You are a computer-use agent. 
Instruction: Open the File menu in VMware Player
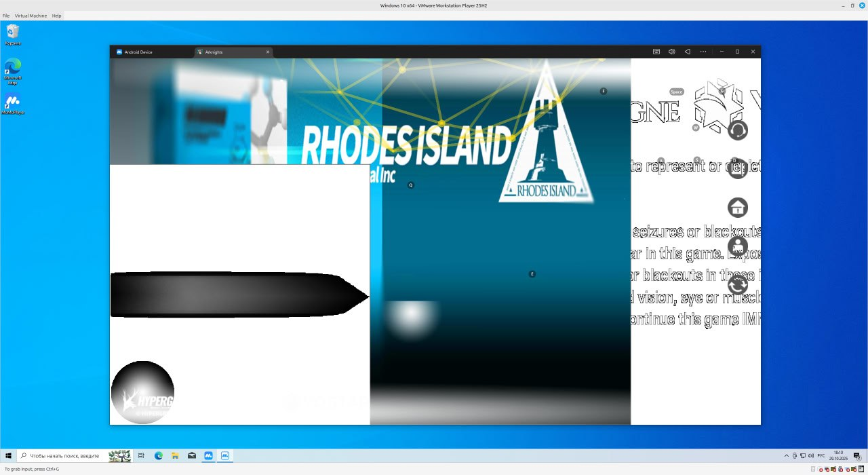pos(6,16)
